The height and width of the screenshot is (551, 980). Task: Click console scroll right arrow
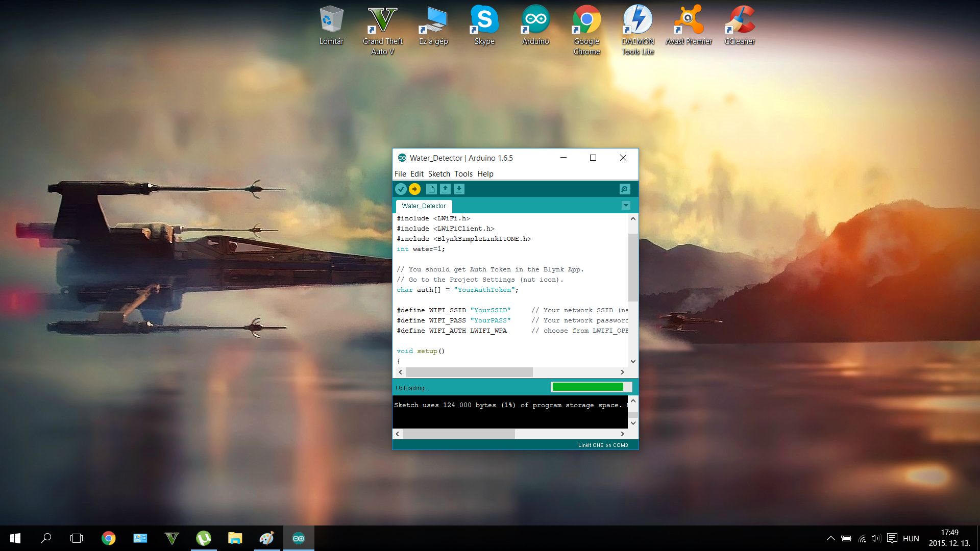[x=622, y=434]
